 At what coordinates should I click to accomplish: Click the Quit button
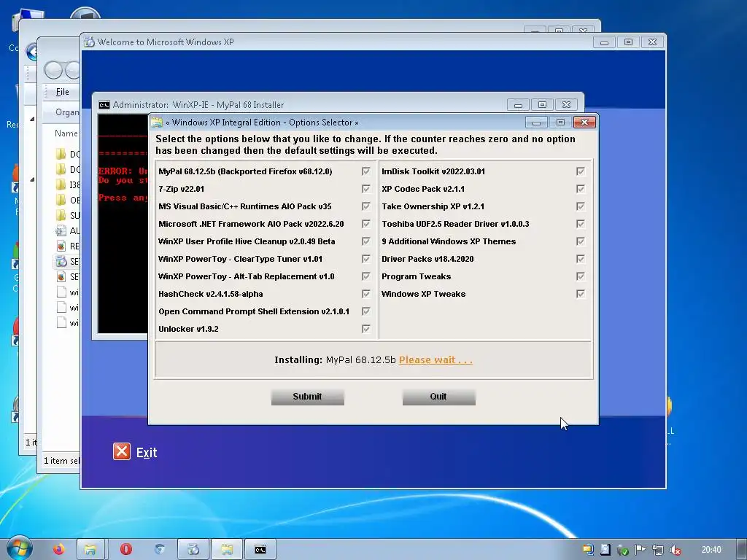tap(438, 397)
